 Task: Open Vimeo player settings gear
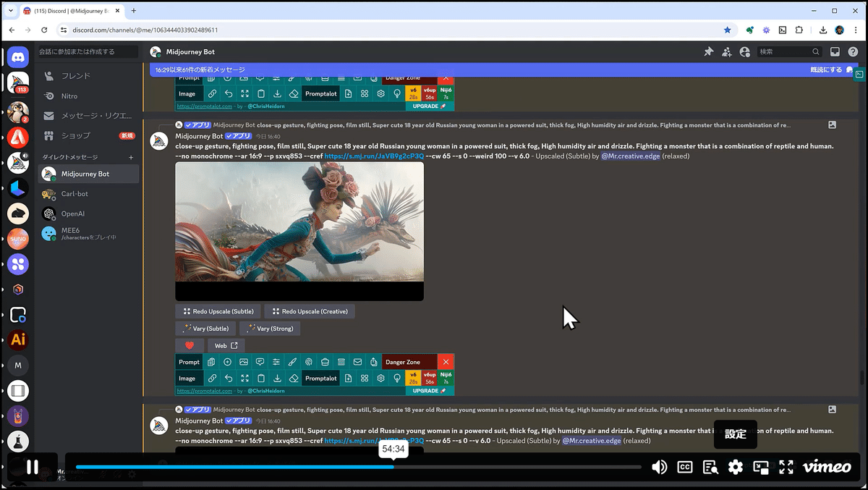tap(736, 467)
